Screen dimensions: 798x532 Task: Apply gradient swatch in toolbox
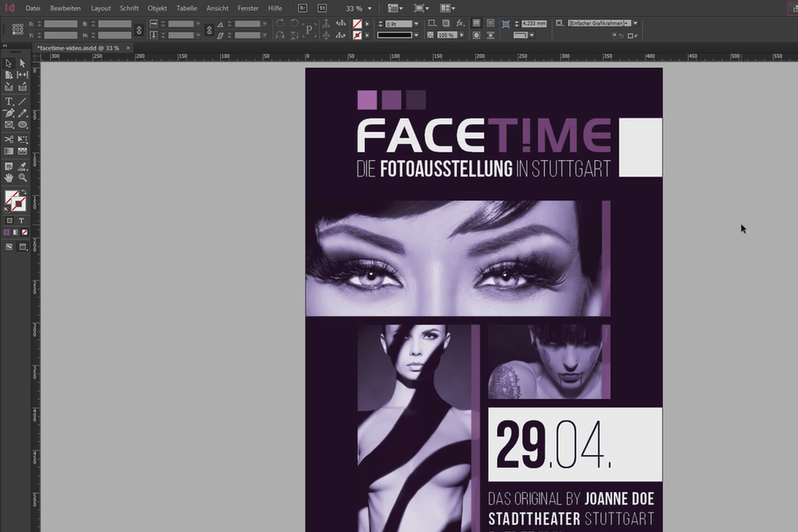[16, 233]
